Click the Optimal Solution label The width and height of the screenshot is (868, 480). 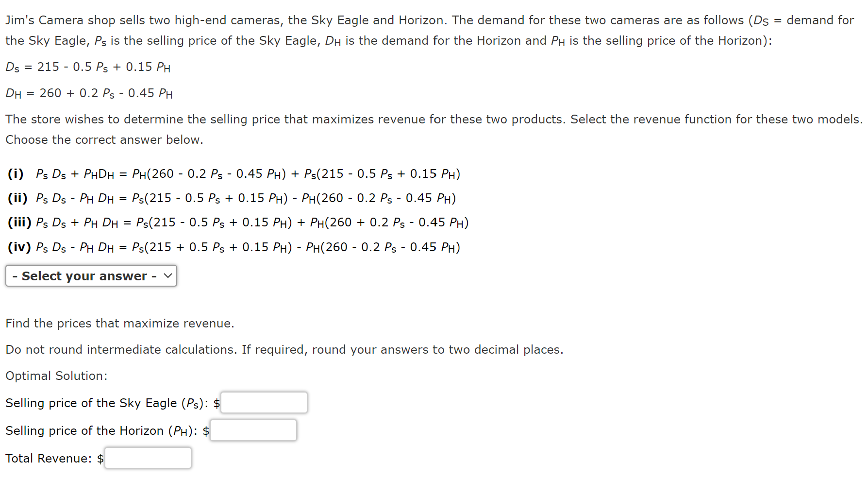click(56, 376)
